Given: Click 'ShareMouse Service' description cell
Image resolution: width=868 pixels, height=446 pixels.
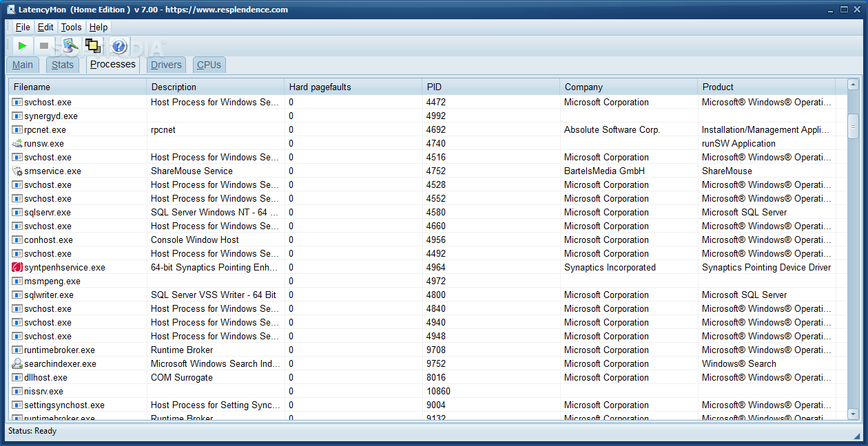Looking at the screenshot, I should click(x=192, y=171).
